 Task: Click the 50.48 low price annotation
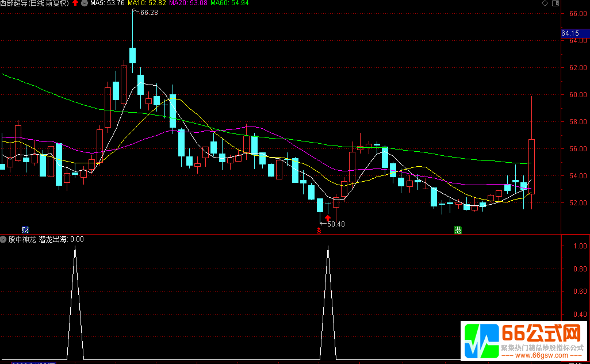click(x=336, y=224)
